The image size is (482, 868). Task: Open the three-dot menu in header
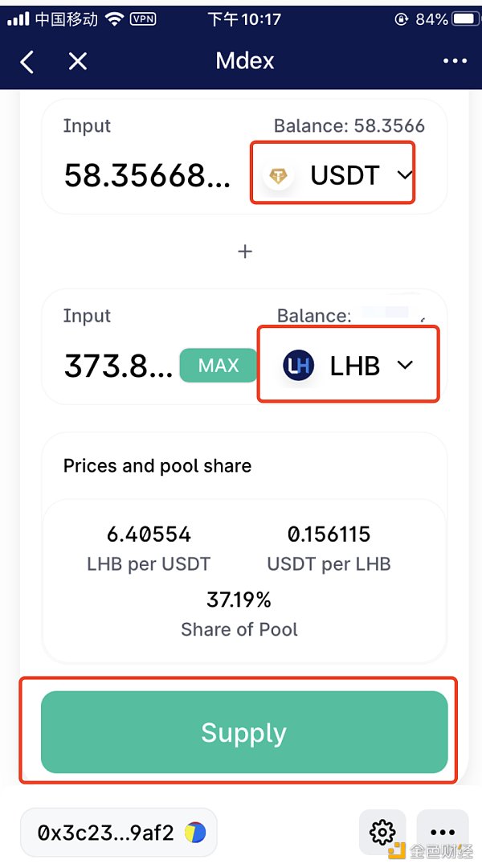pos(455,61)
